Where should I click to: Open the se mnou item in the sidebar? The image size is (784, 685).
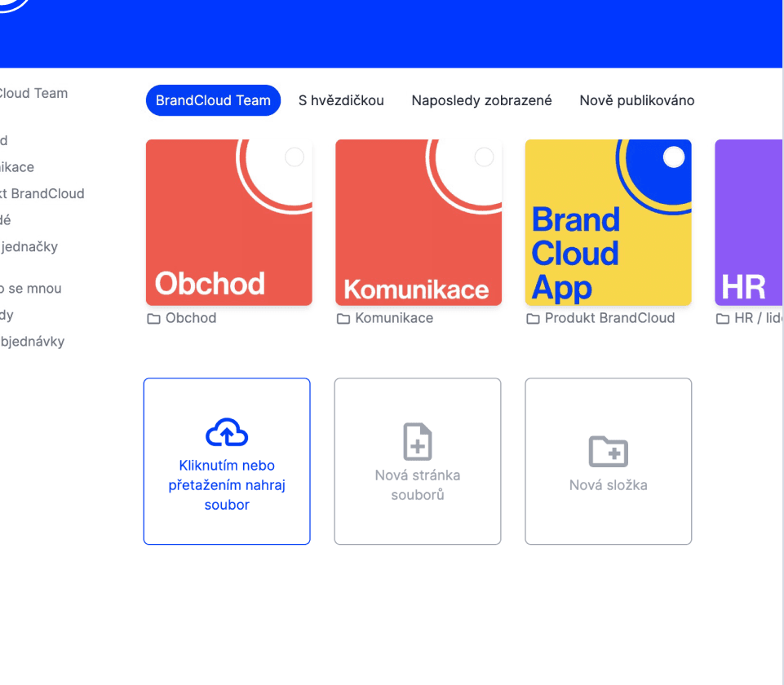coord(30,289)
